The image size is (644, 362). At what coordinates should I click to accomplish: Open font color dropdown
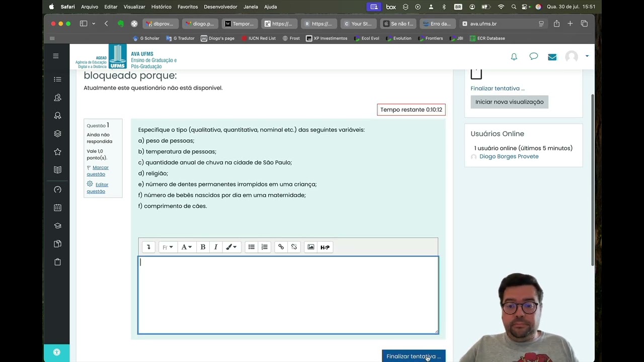[x=186, y=247]
